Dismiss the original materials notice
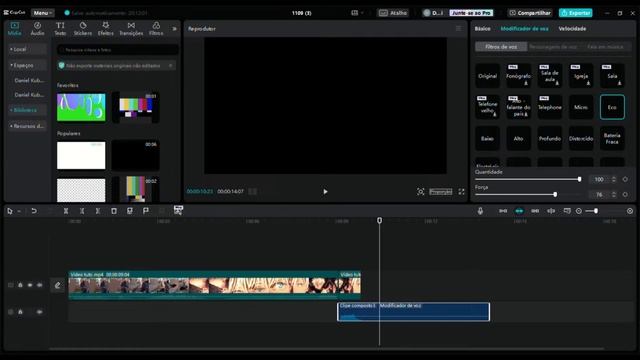The image size is (640, 360). coord(171,65)
